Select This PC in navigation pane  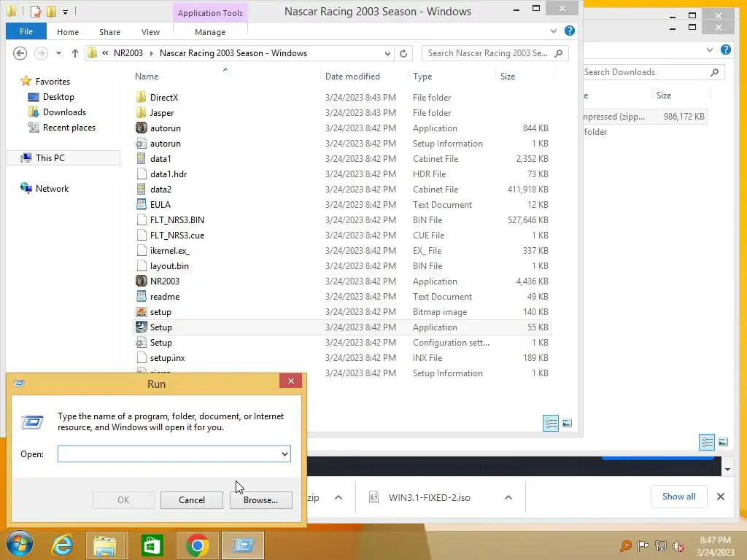tap(50, 157)
